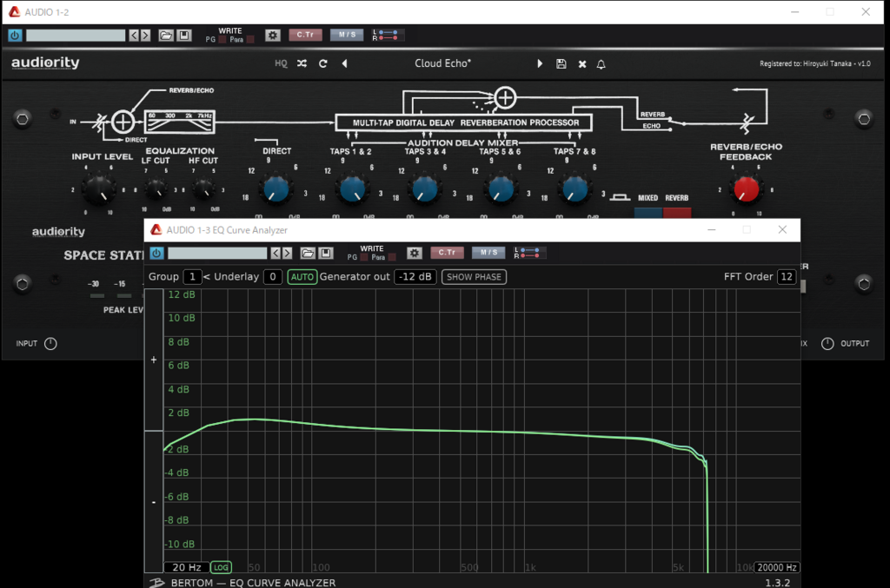Select the red REVERB mode button
Screen dimensions: 890x588
click(677, 213)
